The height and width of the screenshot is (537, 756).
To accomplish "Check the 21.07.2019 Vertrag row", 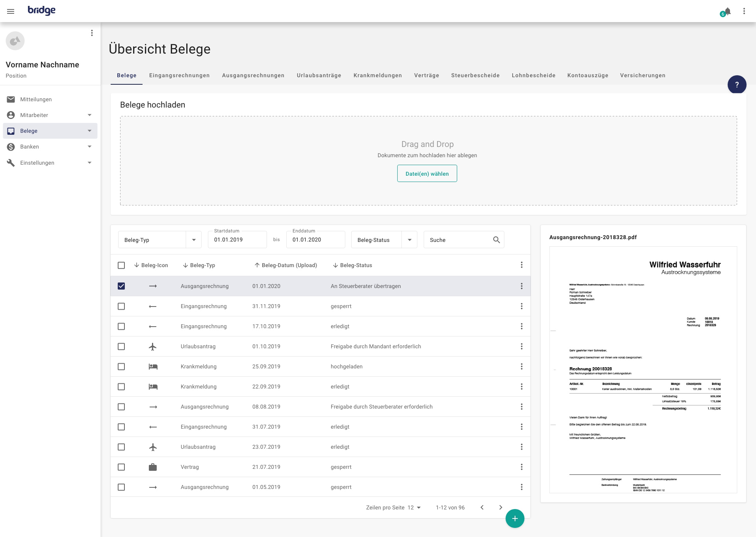I will coord(121,467).
